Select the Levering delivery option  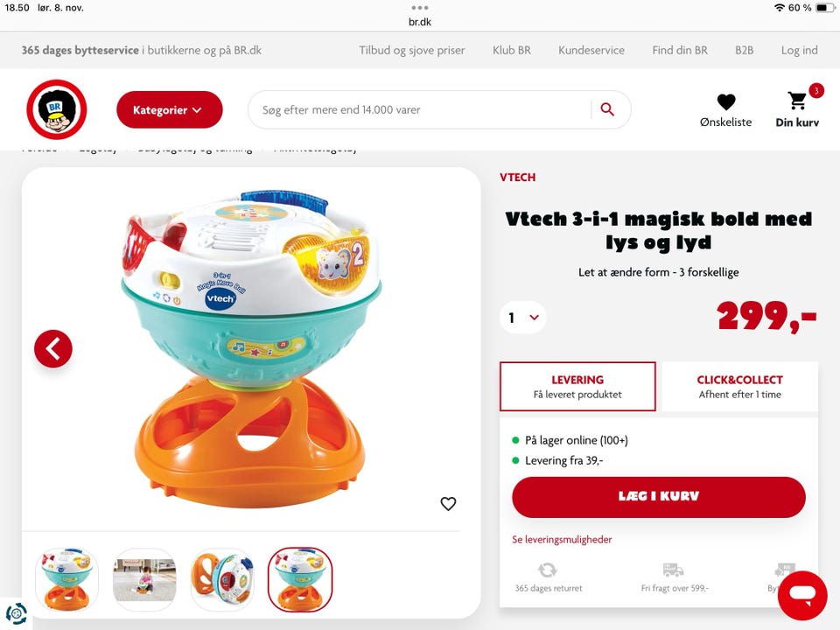[x=577, y=387]
